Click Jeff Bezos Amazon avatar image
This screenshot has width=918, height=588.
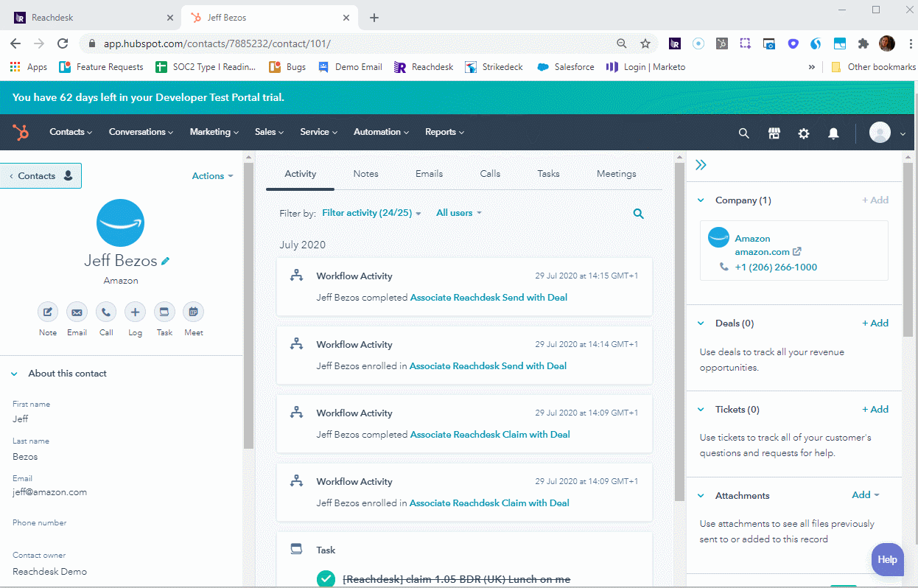point(121,223)
